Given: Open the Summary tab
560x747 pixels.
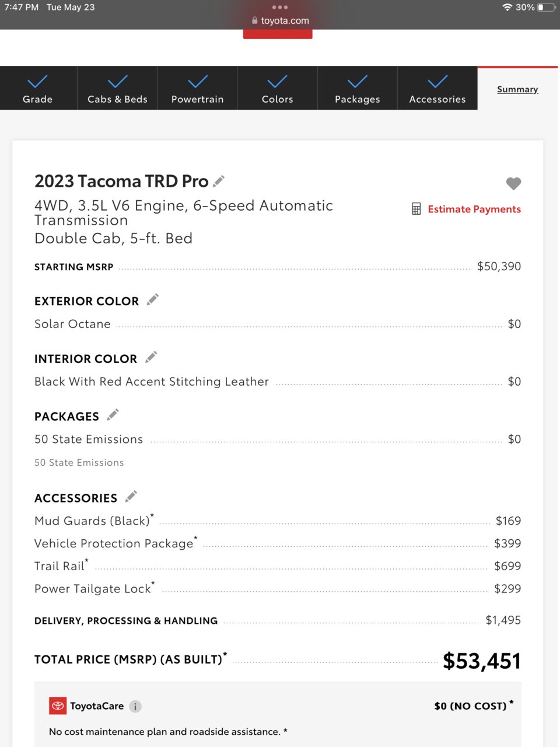Looking at the screenshot, I should (x=517, y=89).
